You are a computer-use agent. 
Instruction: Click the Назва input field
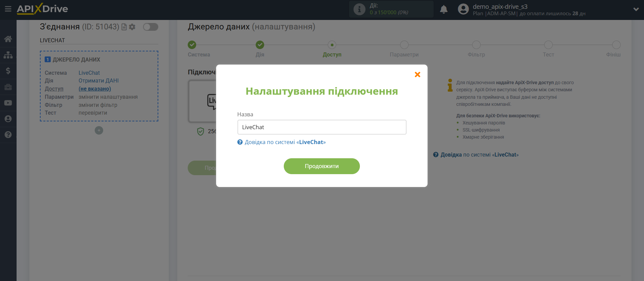[x=322, y=127]
